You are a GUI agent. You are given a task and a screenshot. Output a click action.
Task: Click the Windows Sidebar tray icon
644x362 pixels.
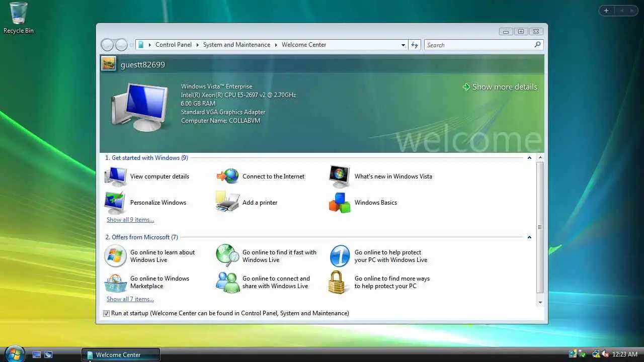pos(573,354)
